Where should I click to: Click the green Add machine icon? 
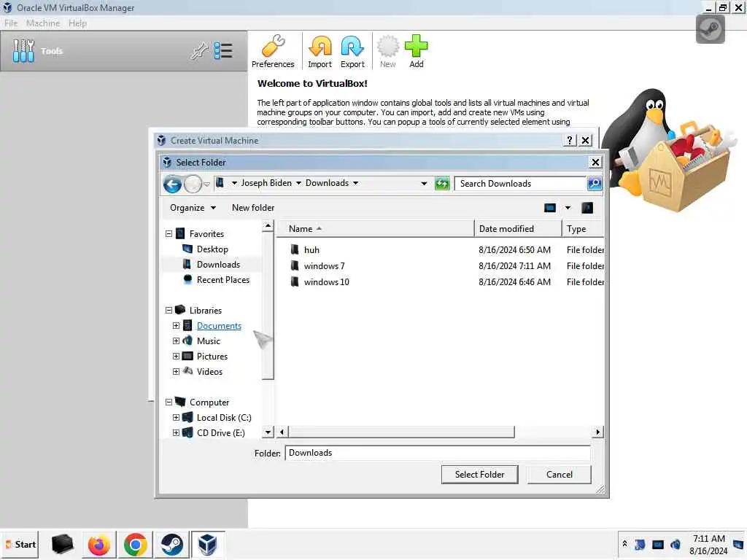tap(416, 47)
